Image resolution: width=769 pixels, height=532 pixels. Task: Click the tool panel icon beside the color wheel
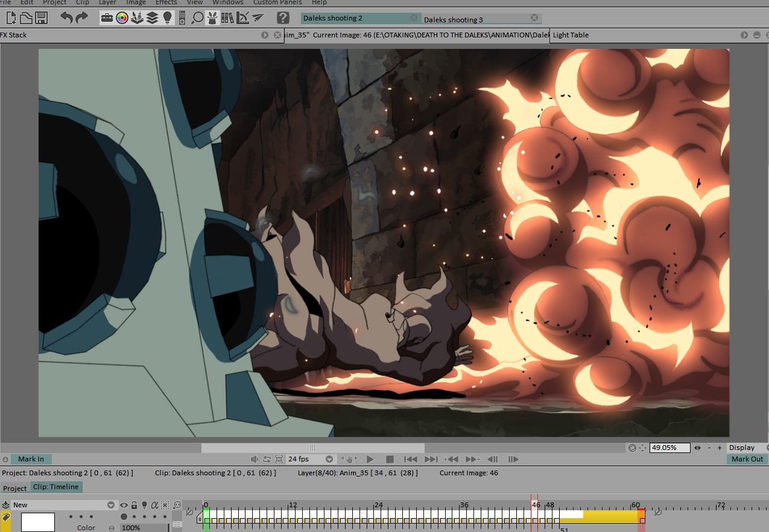point(137,18)
